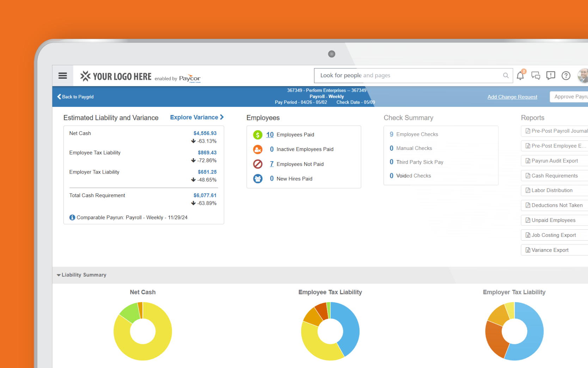The image size is (588, 368).
Task: Click the search magnifier icon
Action: pos(506,76)
